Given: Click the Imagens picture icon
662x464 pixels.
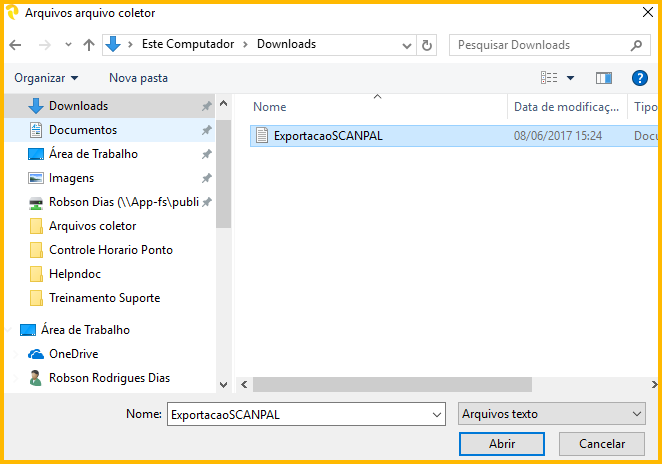Looking at the screenshot, I should tap(36, 178).
